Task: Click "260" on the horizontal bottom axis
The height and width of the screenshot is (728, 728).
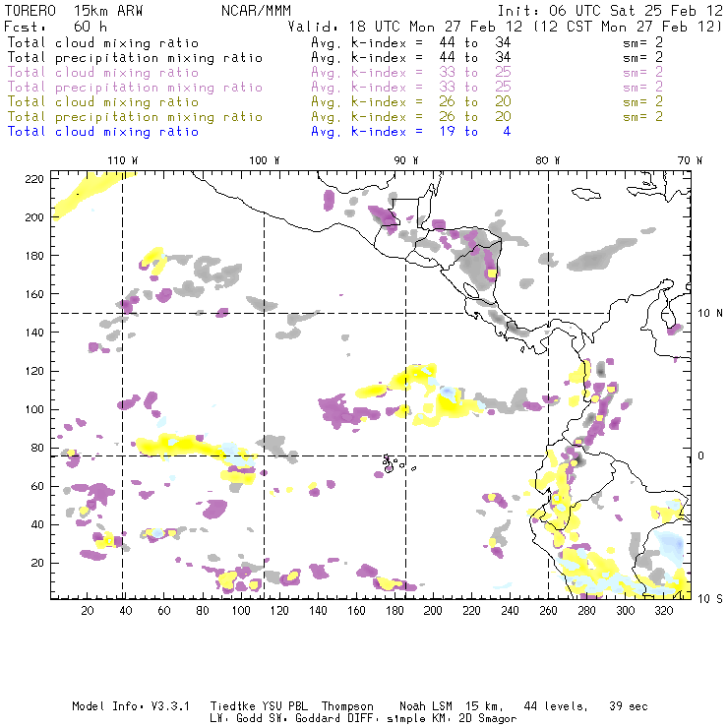Action: 548,611
